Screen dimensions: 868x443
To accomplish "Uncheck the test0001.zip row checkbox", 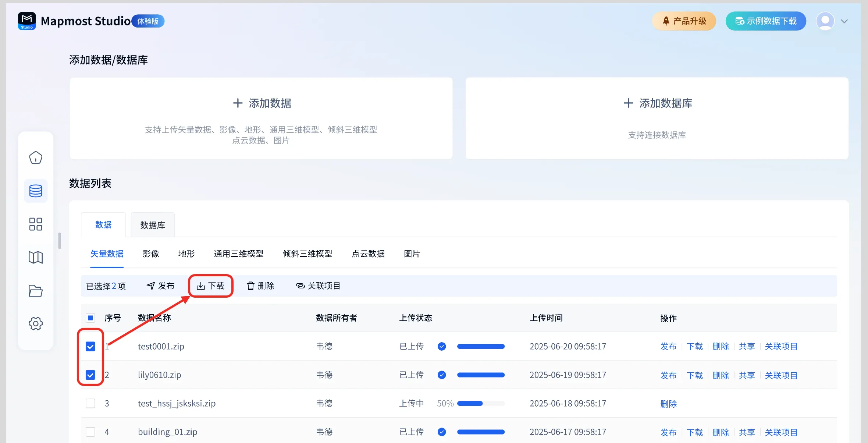I will tap(90, 346).
